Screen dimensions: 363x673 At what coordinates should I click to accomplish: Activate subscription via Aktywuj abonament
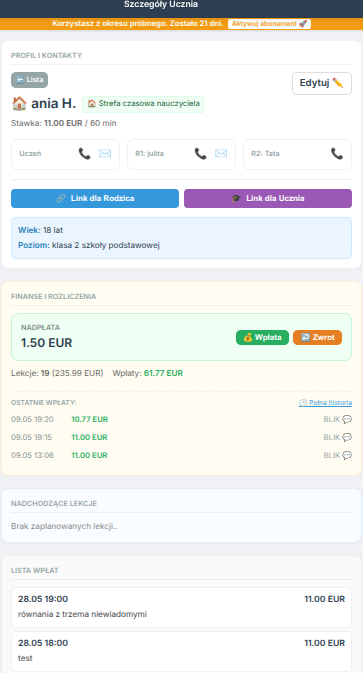[269, 24]
